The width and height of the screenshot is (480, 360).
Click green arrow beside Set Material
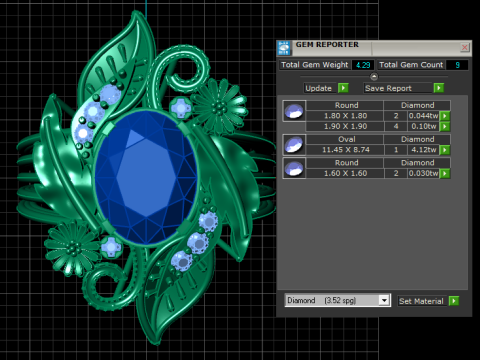454,301
